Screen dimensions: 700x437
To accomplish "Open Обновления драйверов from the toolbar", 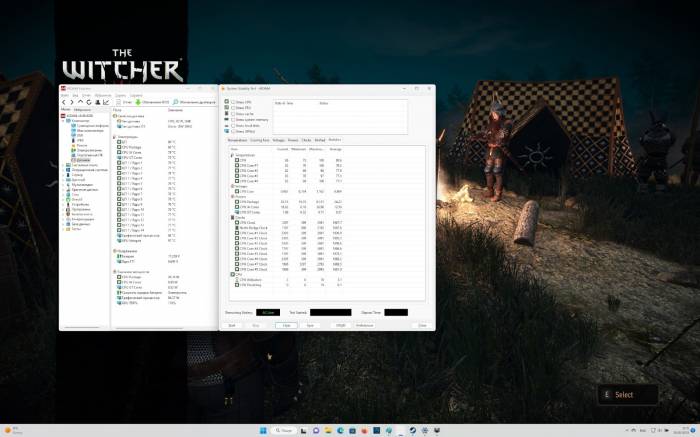I will pos(194,102).
